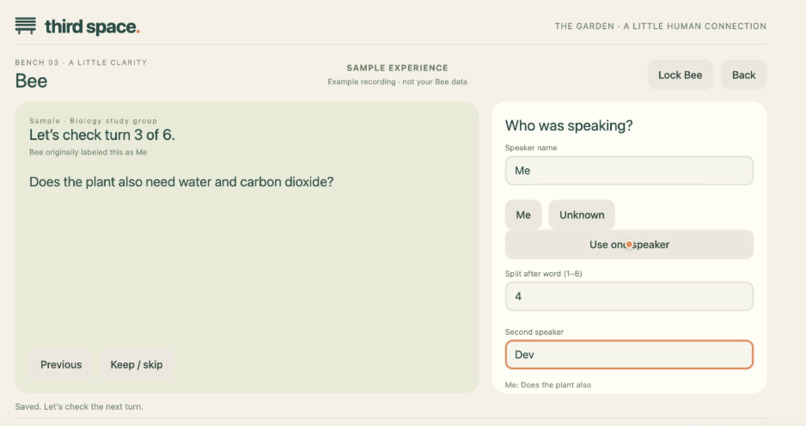
Task: Click the 'Split after word (1–8)' label
Action: (x=543, y=274)
